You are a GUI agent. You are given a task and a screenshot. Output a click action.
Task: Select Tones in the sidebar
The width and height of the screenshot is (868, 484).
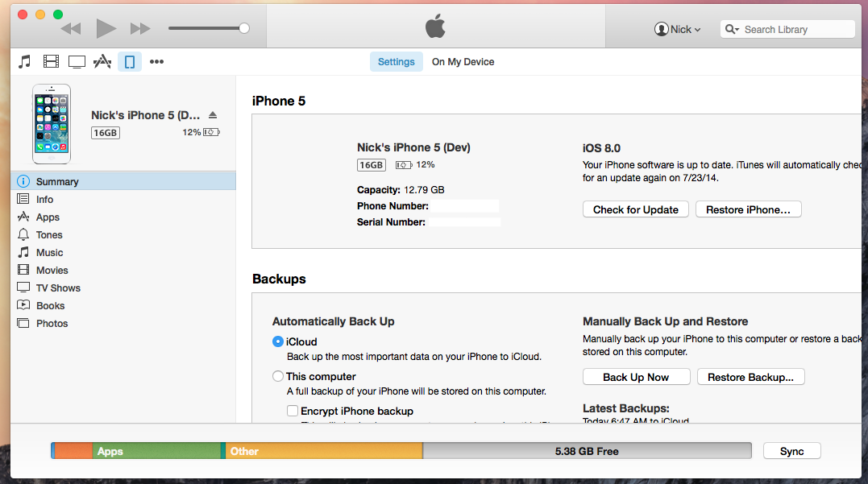pos(123,234)
